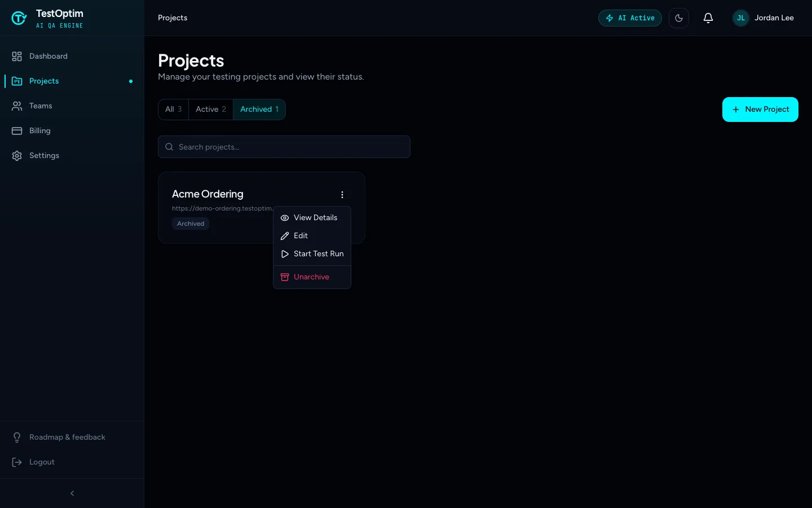Open the Jordan Lee user menu
Screen dimensions: 812x508
[763, 18]
